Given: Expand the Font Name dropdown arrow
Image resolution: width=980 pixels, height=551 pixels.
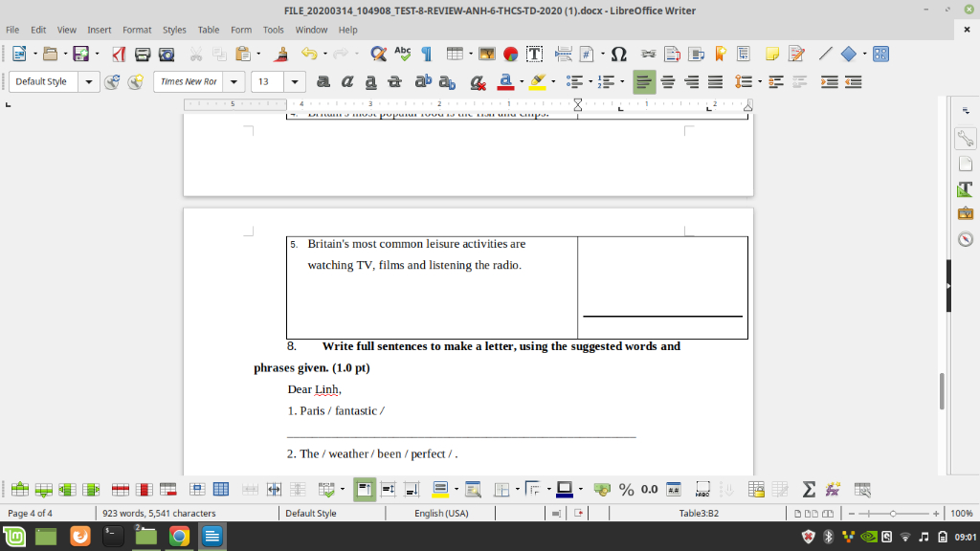Looking at the screenshot, I should tap(234, 82).
